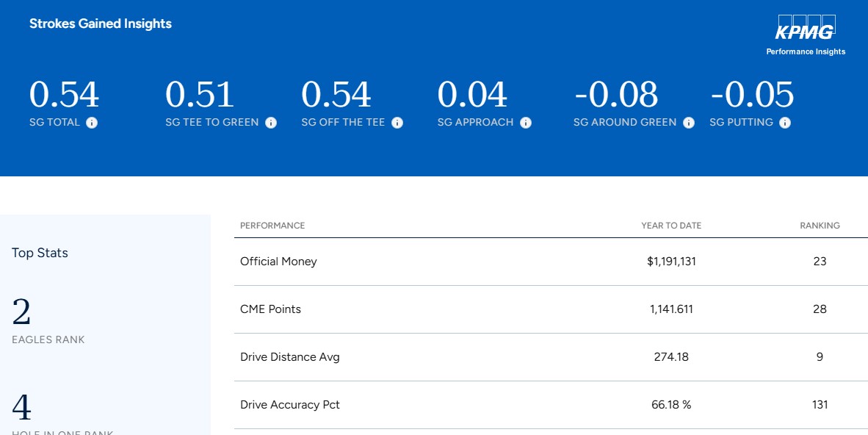868x435 pixels.
Task: Click the $1,191,131 money value
Action: pos(671,262)
